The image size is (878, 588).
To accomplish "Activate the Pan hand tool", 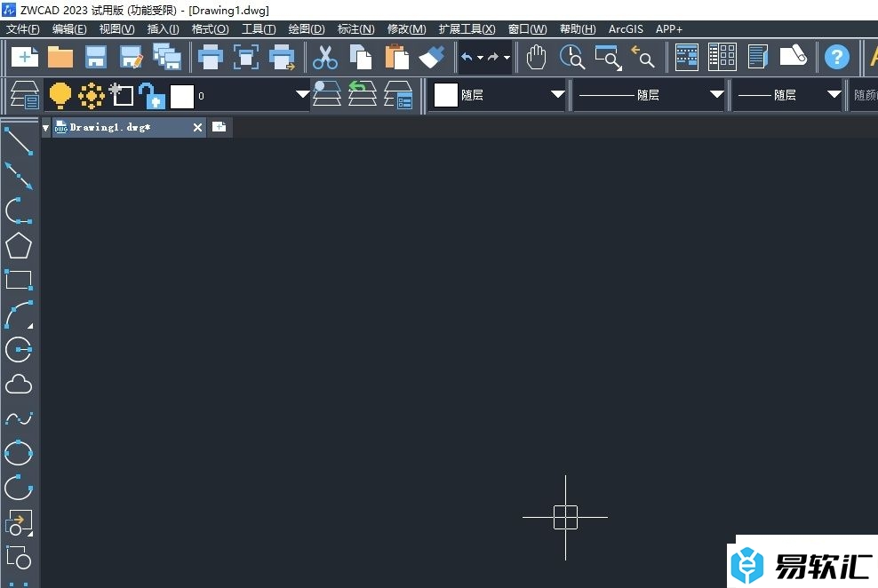I will click(x=536, y=57).
